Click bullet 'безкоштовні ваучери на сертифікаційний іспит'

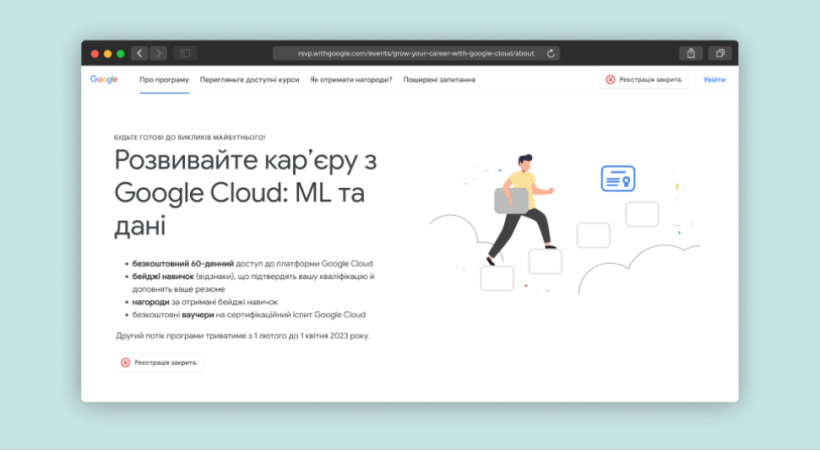249,315
